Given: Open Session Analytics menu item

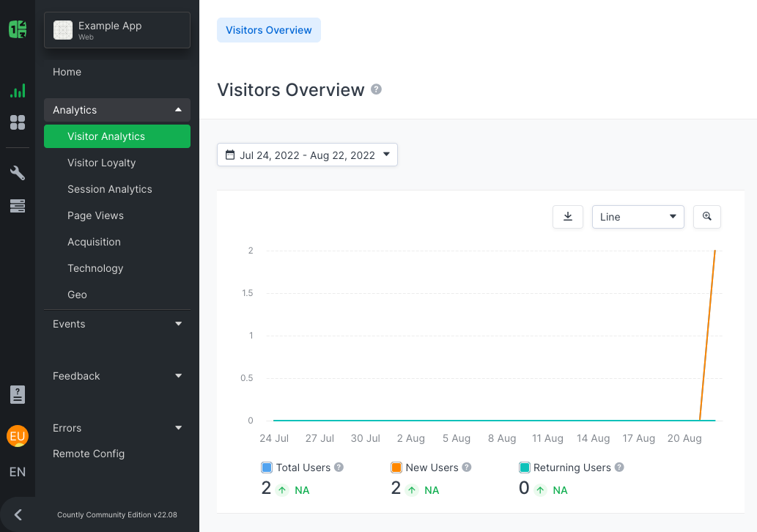Looking at the screenshot, I should pyautogui.click(x=110, y=189).
